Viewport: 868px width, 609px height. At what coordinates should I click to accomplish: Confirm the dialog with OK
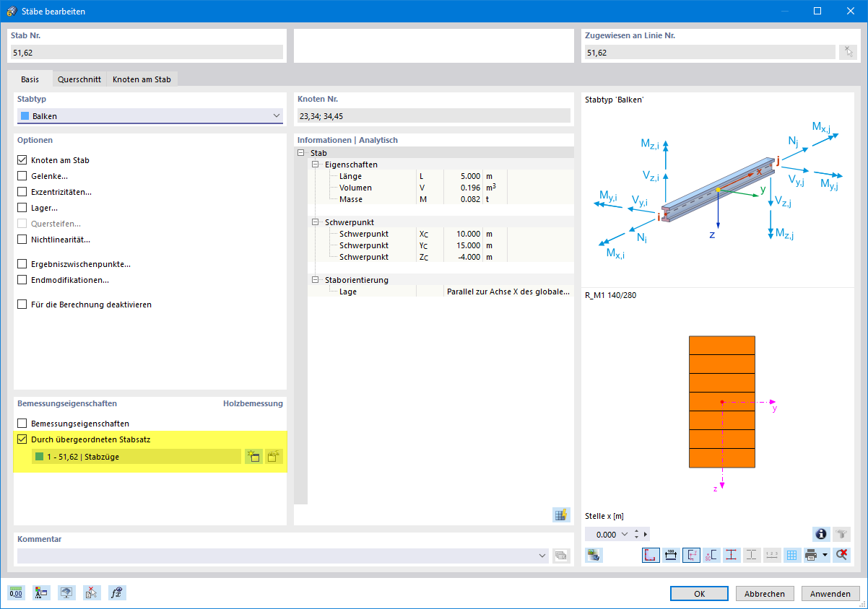click(699, 593)
